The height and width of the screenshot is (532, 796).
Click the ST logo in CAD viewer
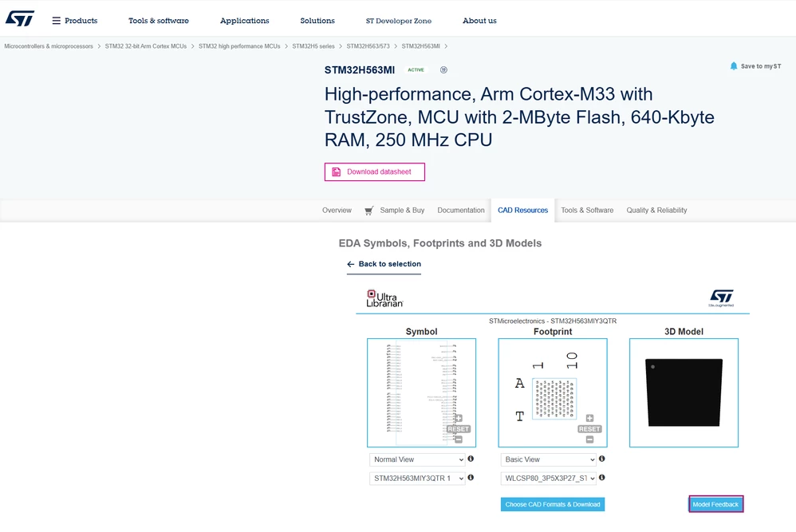click(x=721, y=298)
